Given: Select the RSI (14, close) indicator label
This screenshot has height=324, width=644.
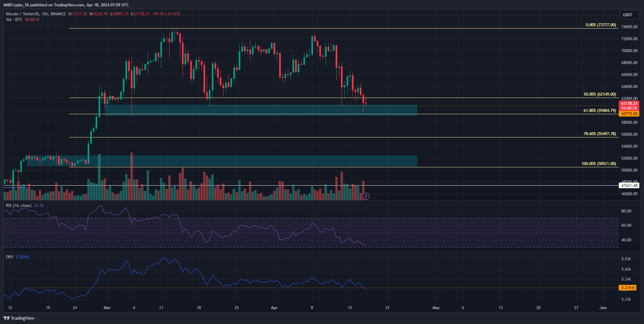Looking at the screenshot, I should click(19, 205).
